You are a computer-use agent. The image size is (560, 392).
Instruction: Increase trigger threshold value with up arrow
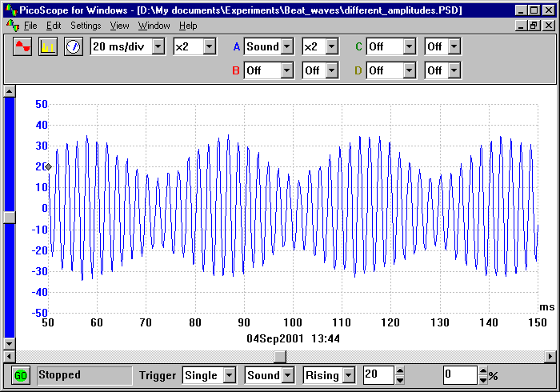point(401,370)
